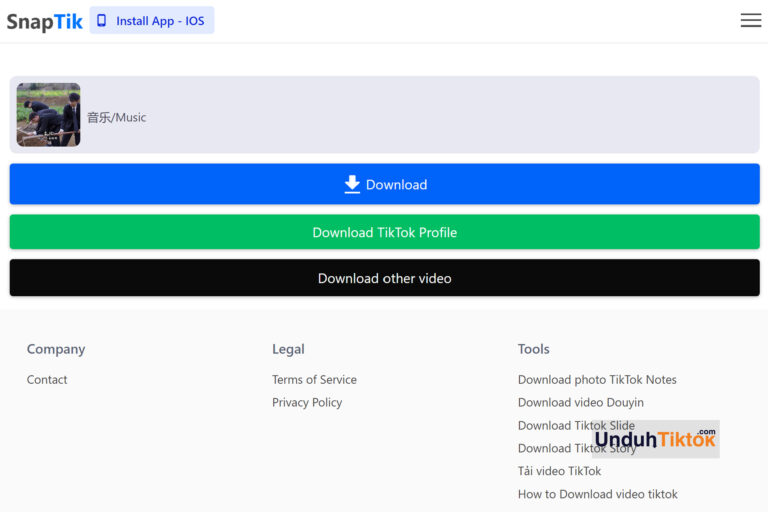Image resolution: width=768 pixels, height=512 pixels.
Task: Open the Terms of Service link
Action: [314, 380]
